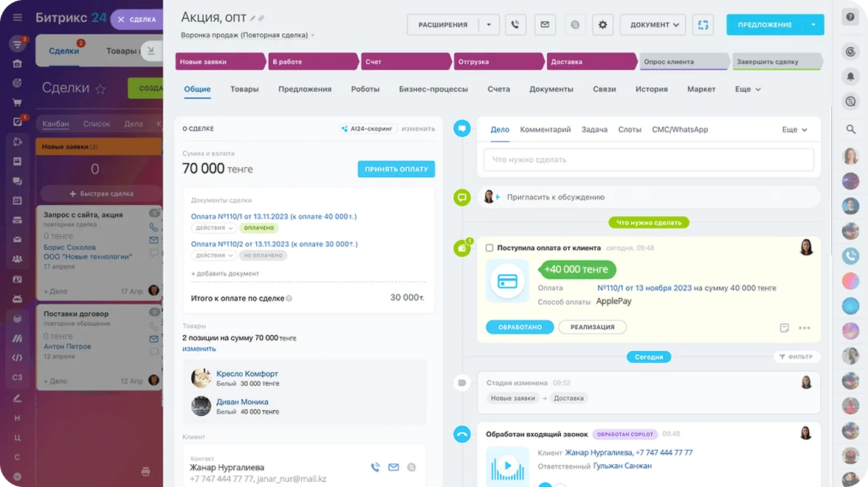Click the phone call icon in the deal header

pos(515,25)
